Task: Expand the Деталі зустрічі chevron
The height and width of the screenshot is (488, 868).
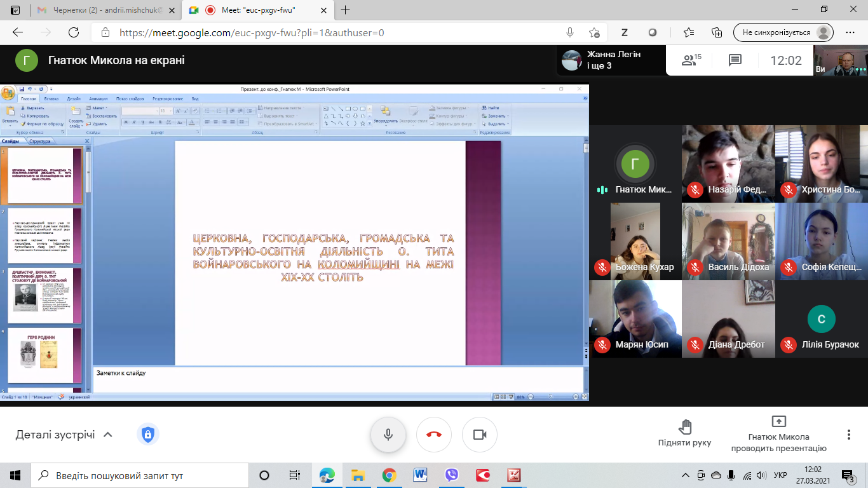Action: (x=108, y=435)
